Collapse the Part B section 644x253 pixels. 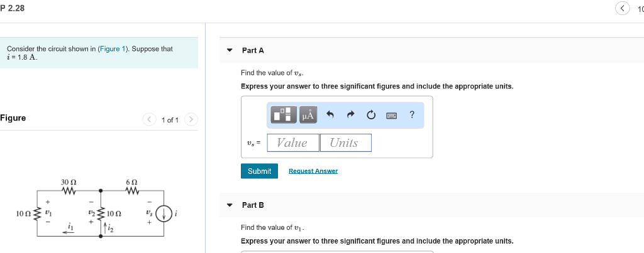pos(230,205)
